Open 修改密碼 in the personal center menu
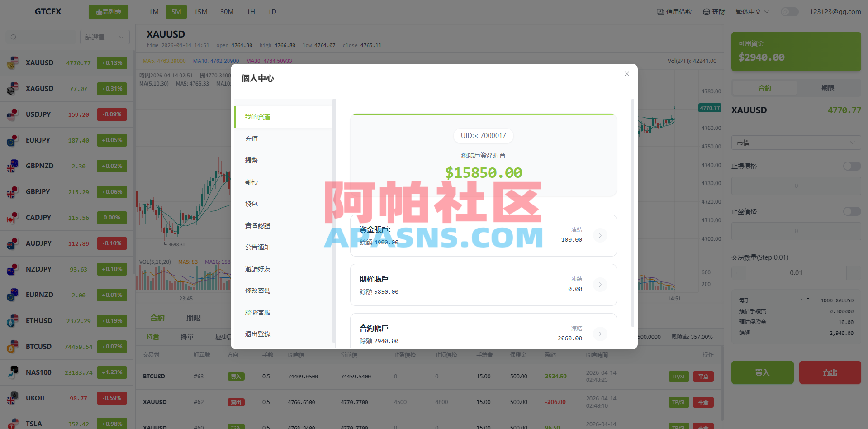 284,291
